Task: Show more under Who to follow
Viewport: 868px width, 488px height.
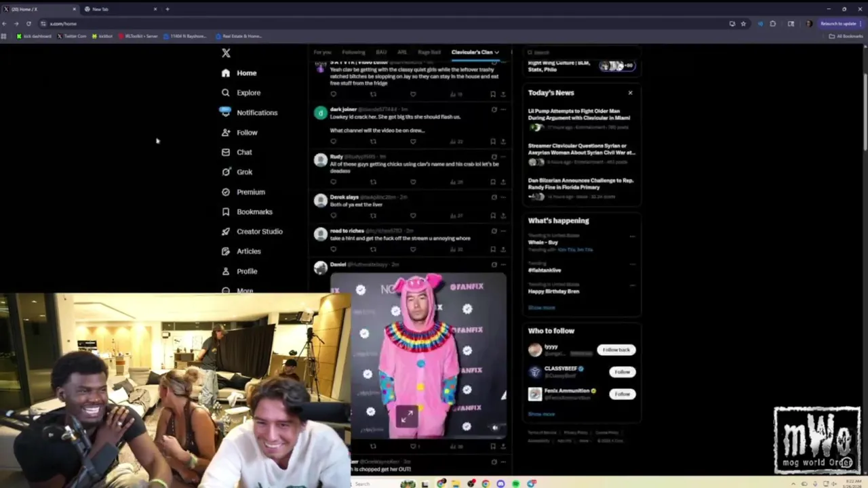Action: pos(541,414)
